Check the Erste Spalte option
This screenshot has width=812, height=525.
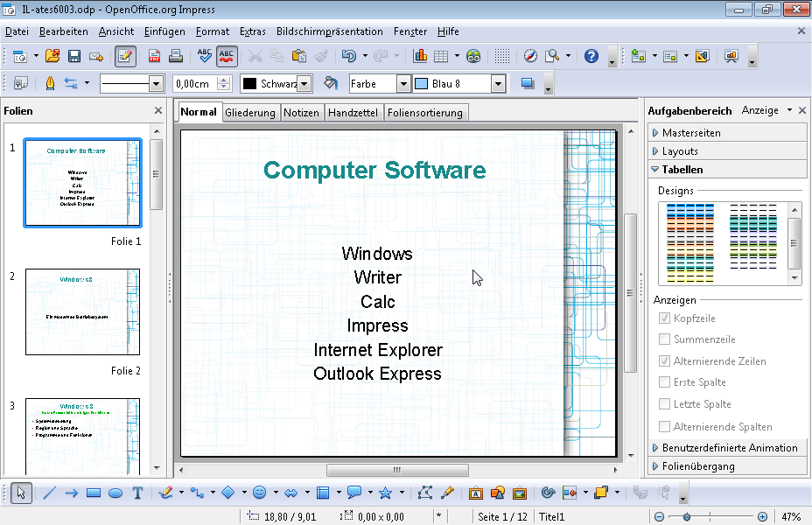pyautogui.click(x=664, y=382)
